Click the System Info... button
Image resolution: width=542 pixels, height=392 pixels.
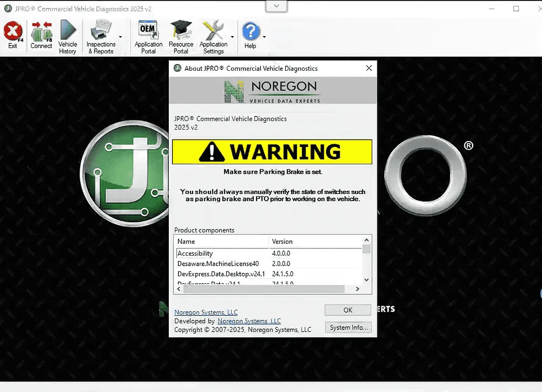[348, 328]
